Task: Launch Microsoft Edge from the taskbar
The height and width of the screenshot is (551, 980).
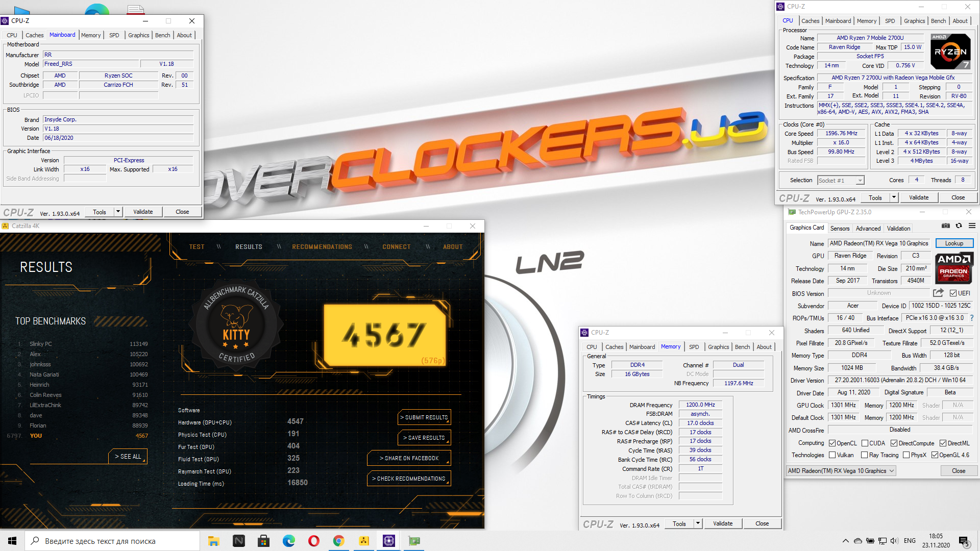Action: 288,541
